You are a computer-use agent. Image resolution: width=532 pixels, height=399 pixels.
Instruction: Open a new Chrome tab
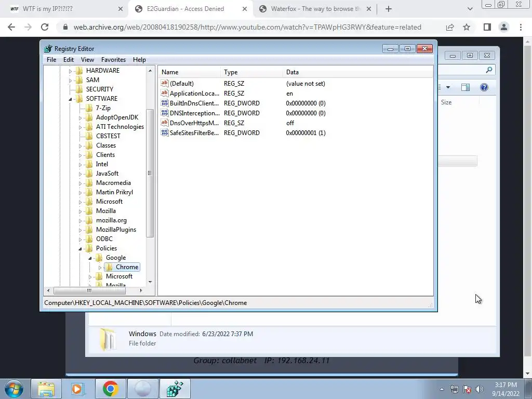pos(389,9)
